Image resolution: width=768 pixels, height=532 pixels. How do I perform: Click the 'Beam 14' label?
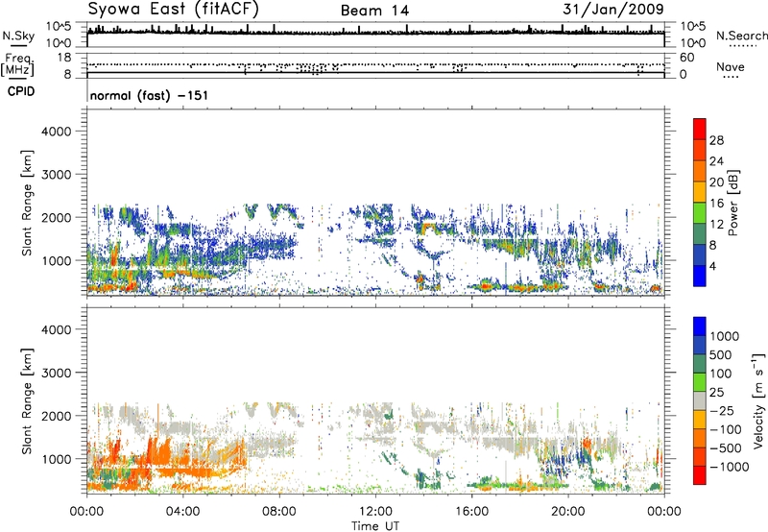pyautogui.click(x=374, y=11)
